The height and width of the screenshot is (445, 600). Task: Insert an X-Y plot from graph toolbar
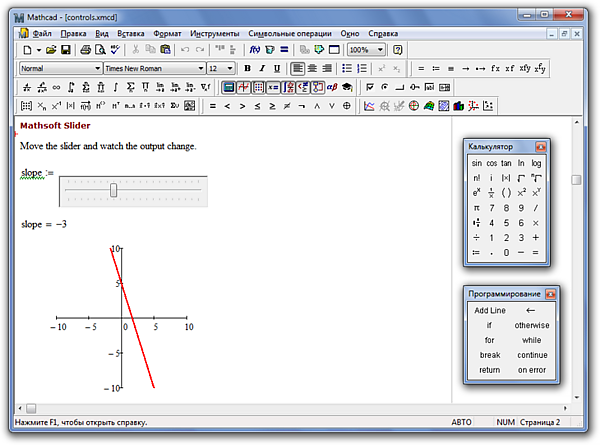[369, 106]
